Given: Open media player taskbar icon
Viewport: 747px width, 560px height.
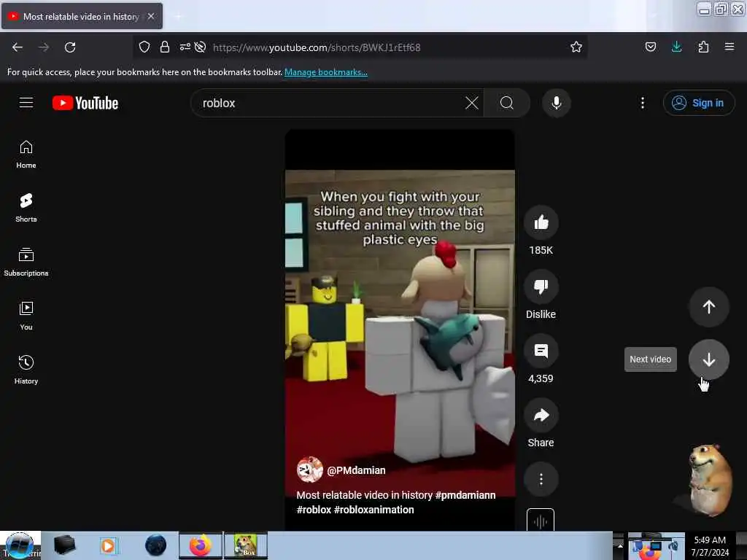Looking at the screenshot, I should [x=108, y=545].
